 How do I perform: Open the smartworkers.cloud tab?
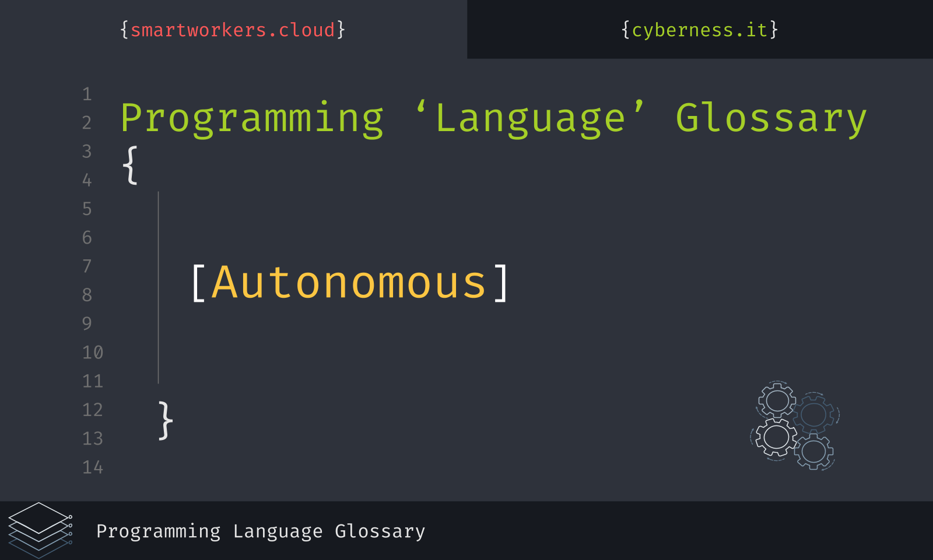point(233,30)
